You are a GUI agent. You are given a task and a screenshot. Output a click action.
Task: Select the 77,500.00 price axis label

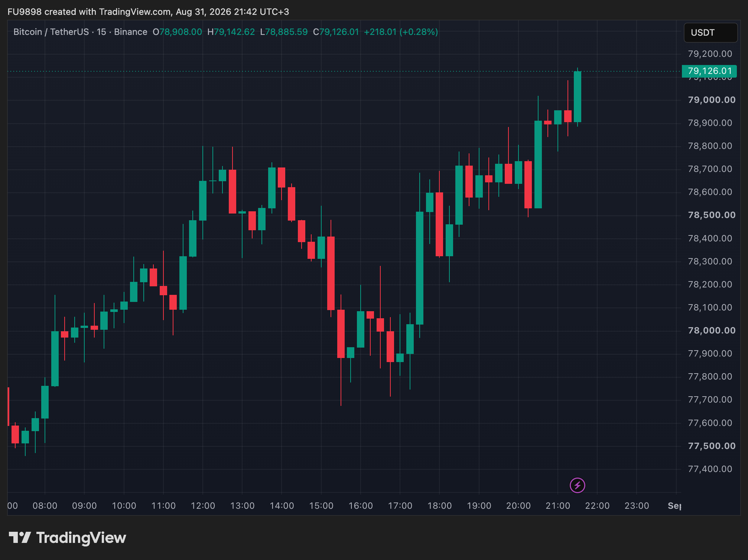tap(712, 446)
